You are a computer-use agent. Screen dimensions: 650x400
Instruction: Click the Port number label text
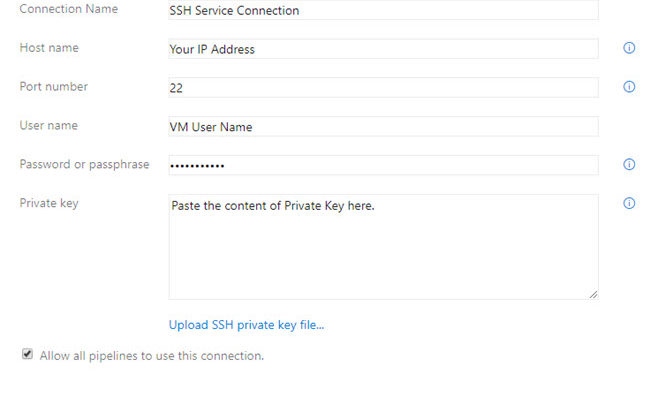click(53, 87)
